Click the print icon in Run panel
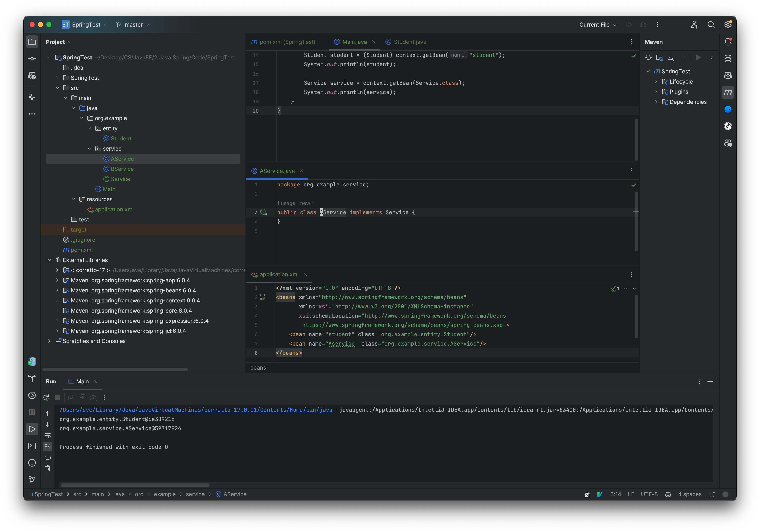 [x=48, y=458]
